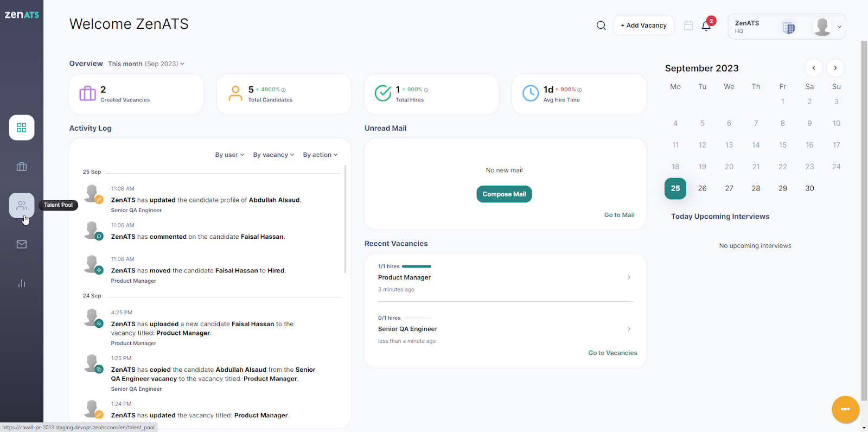Click 'ZenATS HQ' organization label
This screenshot has height=432, width=868.
[747, 27]
